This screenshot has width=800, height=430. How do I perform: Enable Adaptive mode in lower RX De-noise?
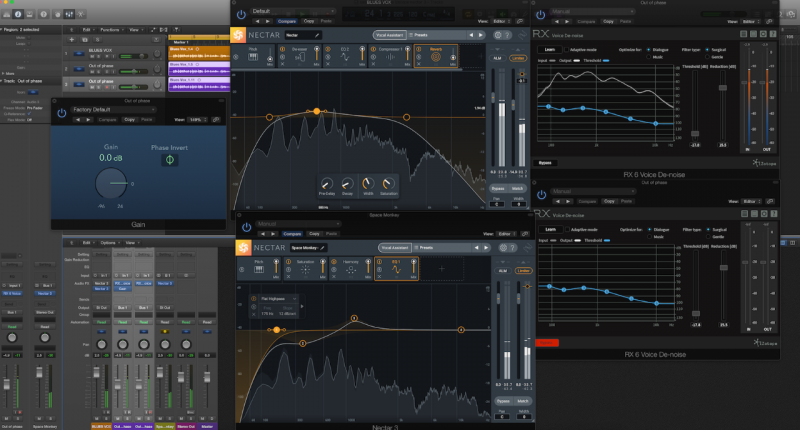(567, 230)
